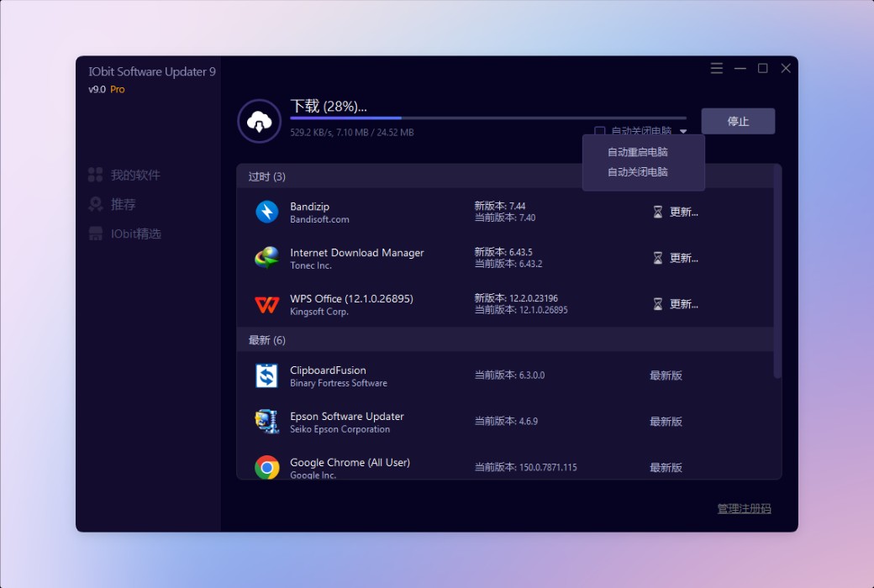Click the IObit Software Updater 9 title
The height and width of the screenshot is (588, 874).
tap(151, 72)
